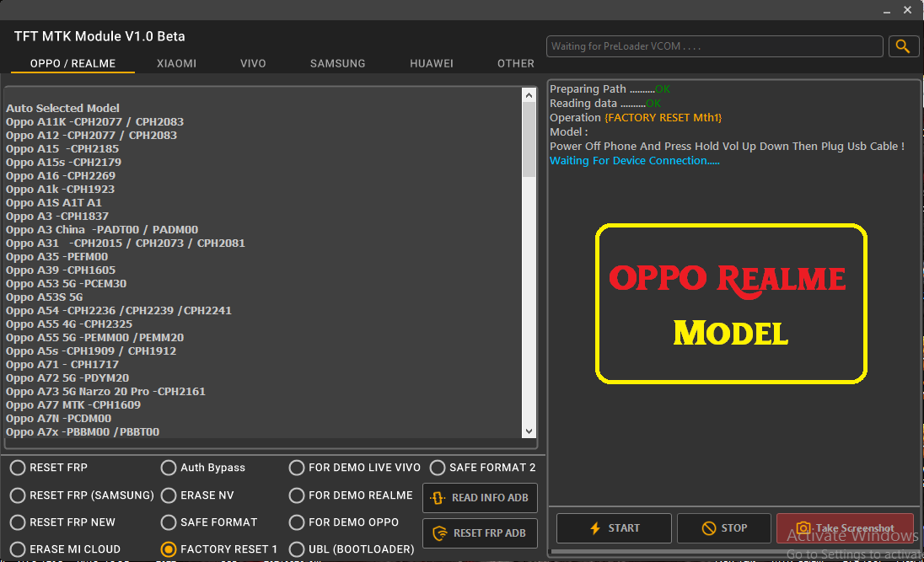Click the phone icon on READ INFO ADB
This screenshot has width=924, height=562.
pos(438,498)
